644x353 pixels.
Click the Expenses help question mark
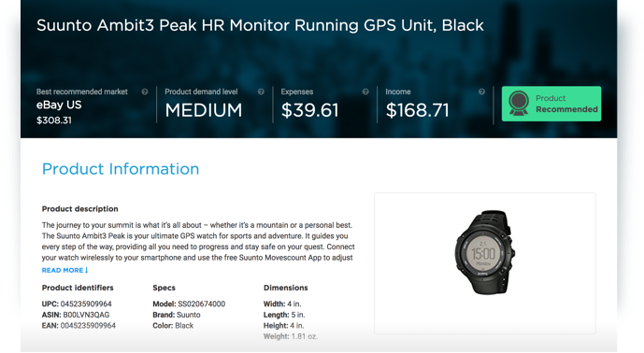(365, 92)
